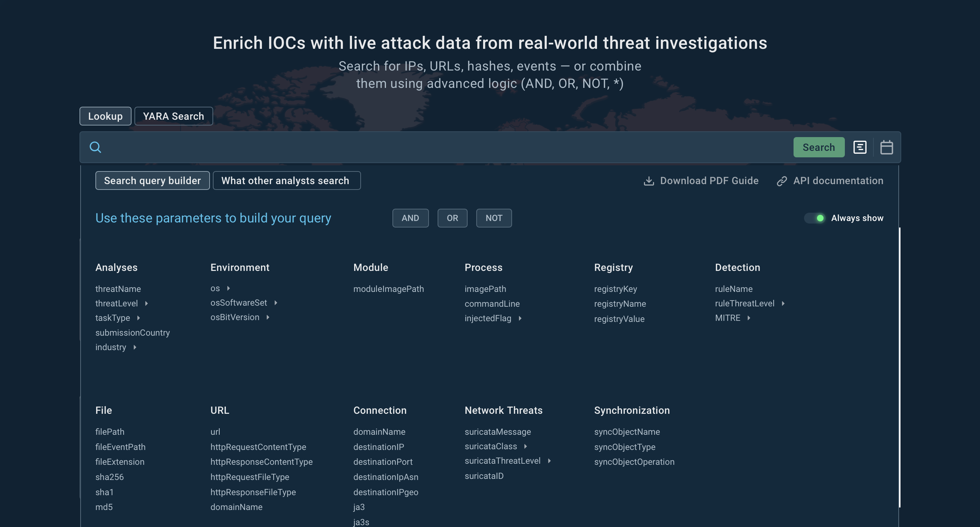Screen dimensions: 980x527
Task: Insert the AND operator
Action: pyautogui.click(x=410, y=218)
